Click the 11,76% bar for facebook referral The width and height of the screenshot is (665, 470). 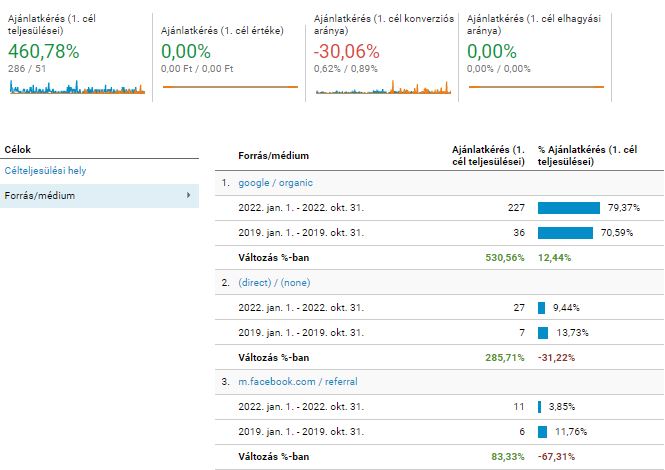[542, 431]
